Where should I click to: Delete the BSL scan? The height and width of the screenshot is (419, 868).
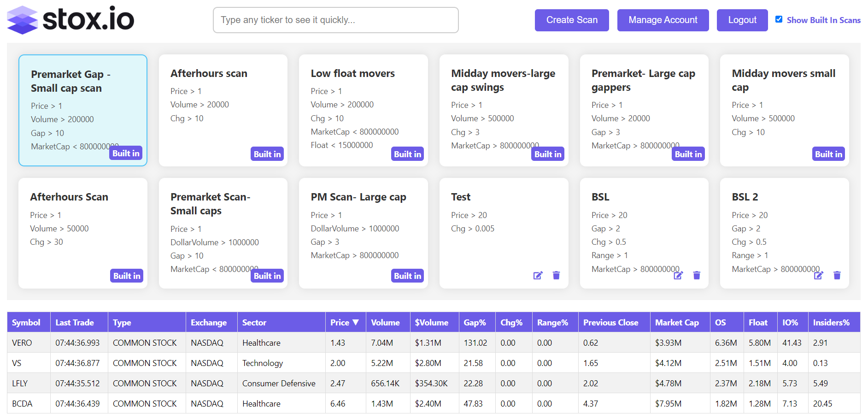[697, 275]
